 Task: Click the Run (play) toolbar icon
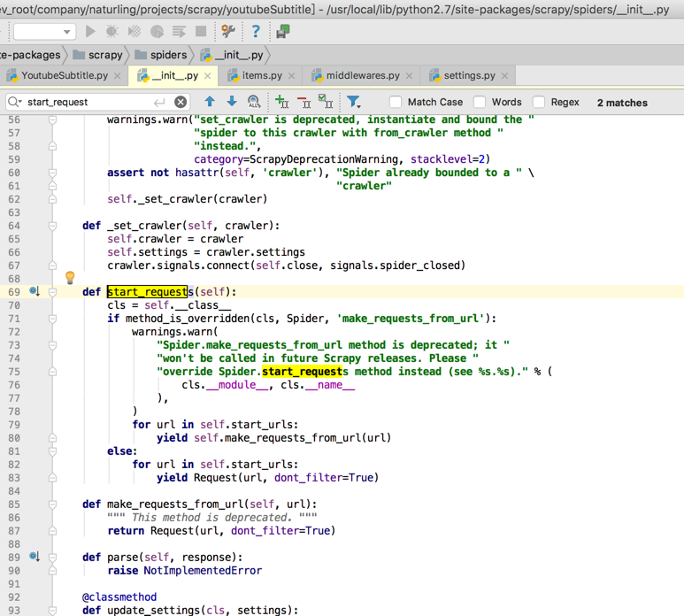pyautogui.click(x=90, y=32)
